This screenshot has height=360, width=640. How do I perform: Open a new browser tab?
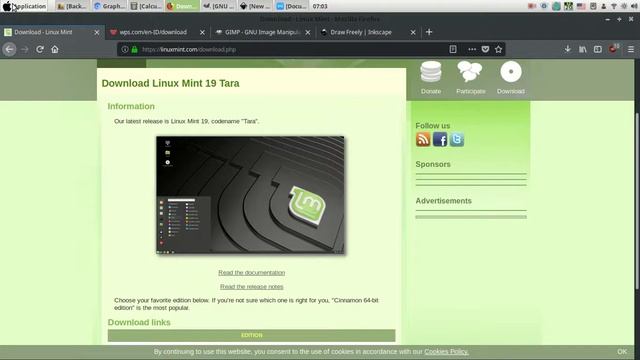pyautogui.click(x=429, y=32)
